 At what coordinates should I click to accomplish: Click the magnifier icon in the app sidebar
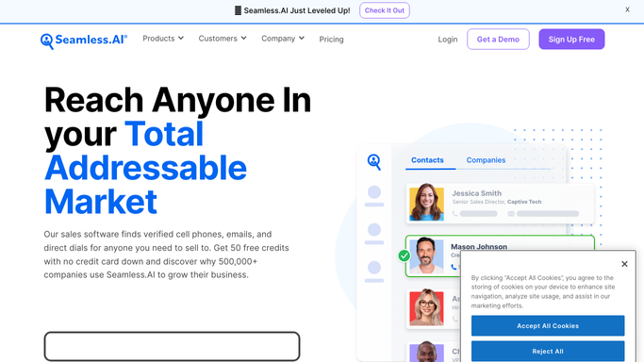click(x=373, y=162)
